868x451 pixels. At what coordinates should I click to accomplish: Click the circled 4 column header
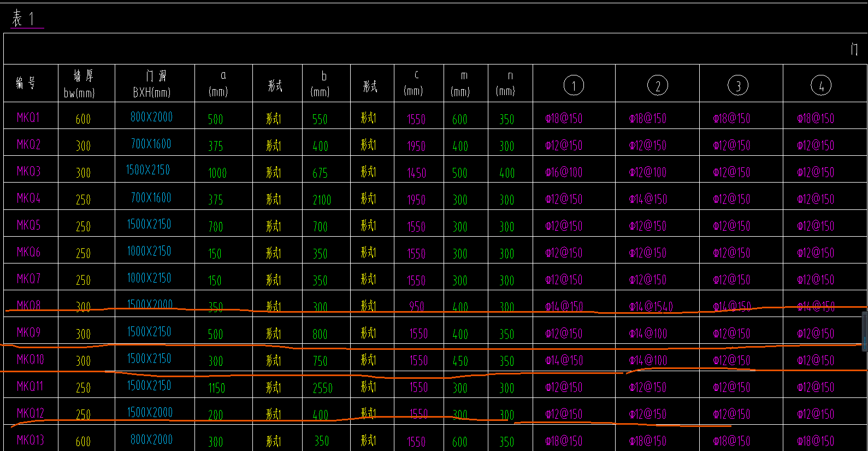pyautogui.click(x=821, y=85)
